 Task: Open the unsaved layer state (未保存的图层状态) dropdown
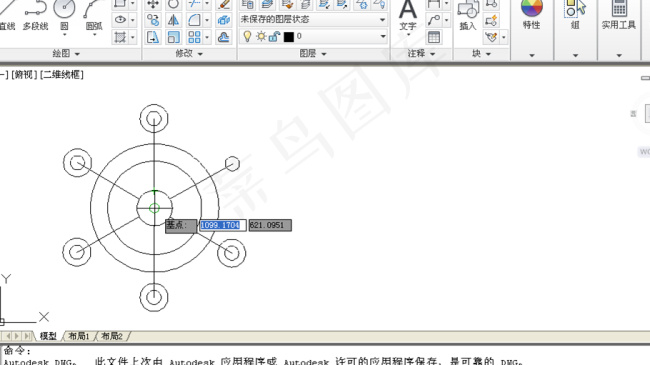[x=313, y=19]
